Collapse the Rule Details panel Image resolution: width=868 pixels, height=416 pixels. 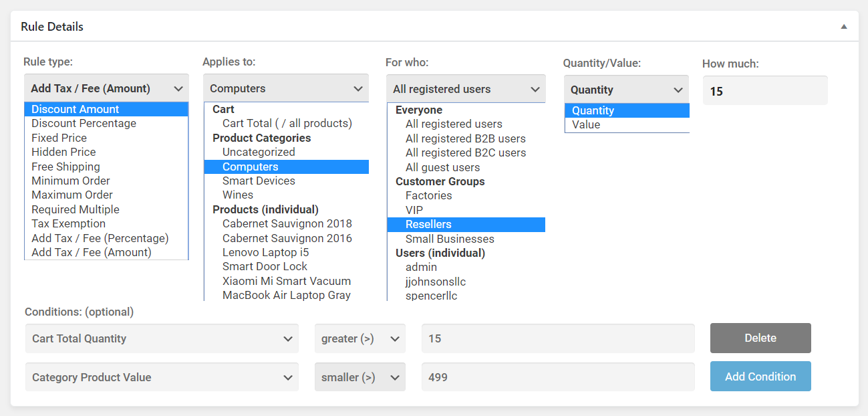click(844, 27)
